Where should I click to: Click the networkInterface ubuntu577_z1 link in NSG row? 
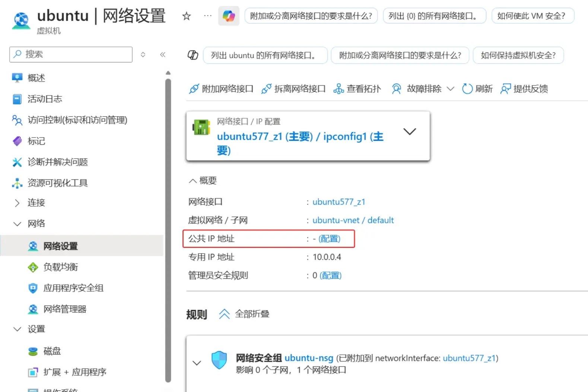click(469, 358)
